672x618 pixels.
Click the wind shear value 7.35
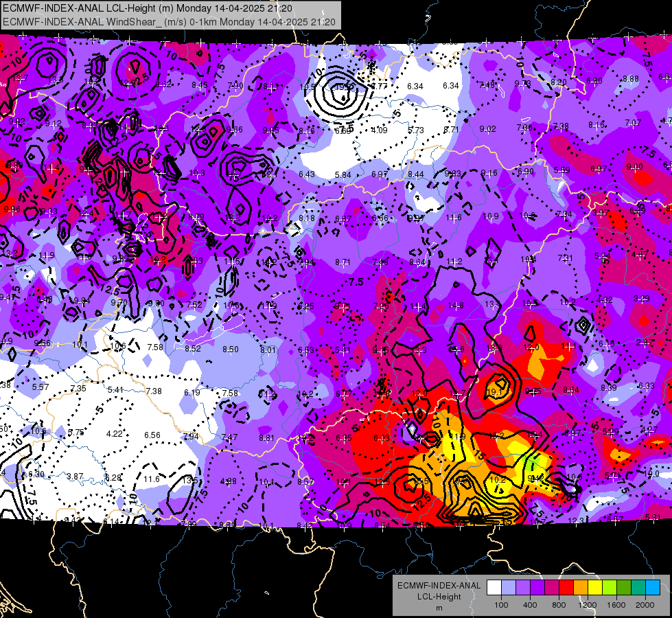click(x=78, y=388)
